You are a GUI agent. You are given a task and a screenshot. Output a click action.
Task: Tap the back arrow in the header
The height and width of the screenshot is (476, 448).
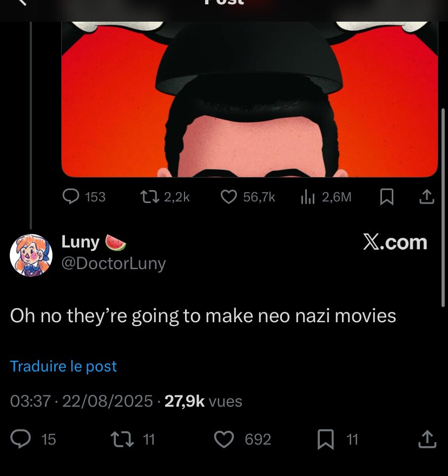tap(22, 2)
